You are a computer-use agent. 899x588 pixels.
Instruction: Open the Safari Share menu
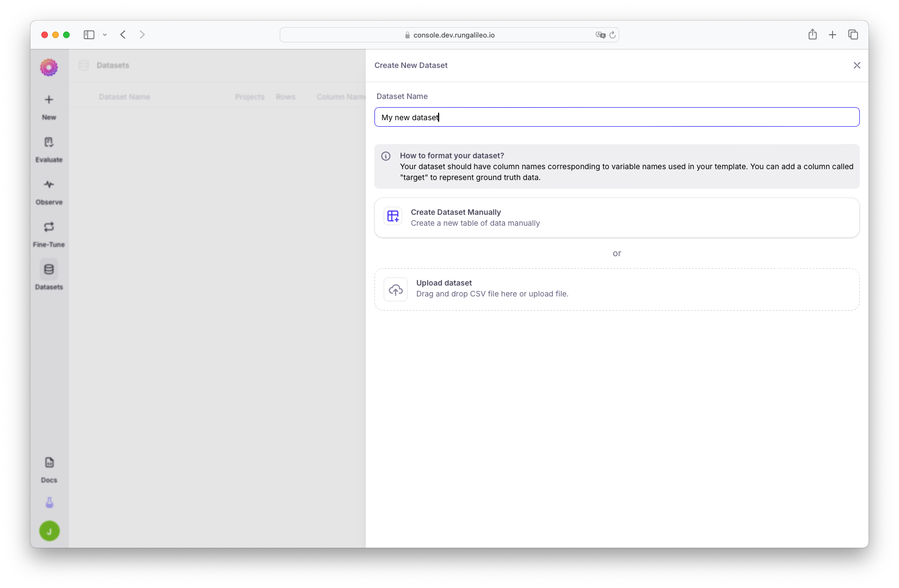812,34
